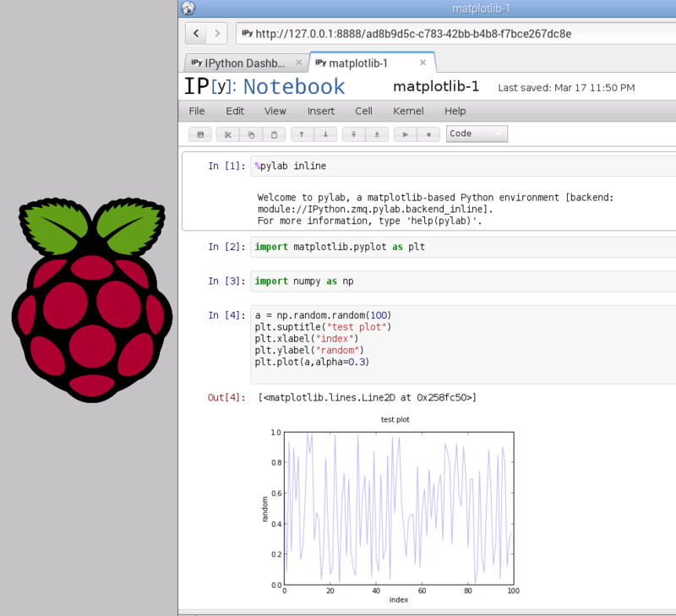Go back with the browser back arrow

(196, 33)
